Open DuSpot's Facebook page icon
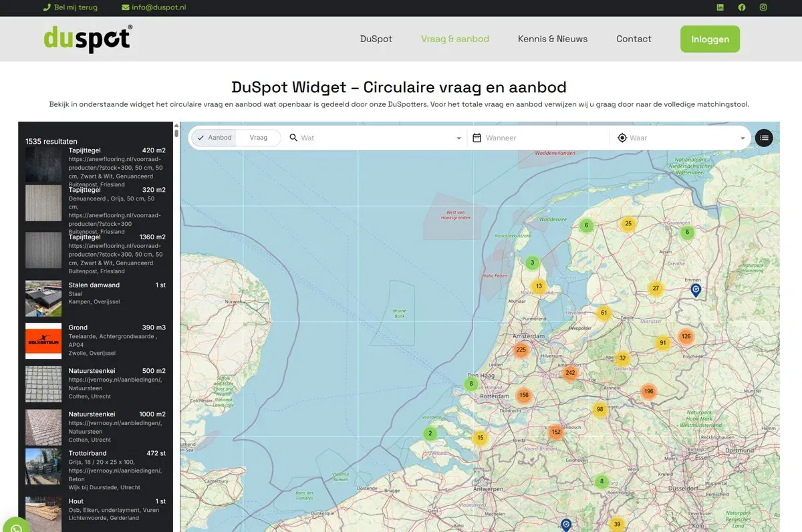802x532 pixels. [x=741, y=7]
